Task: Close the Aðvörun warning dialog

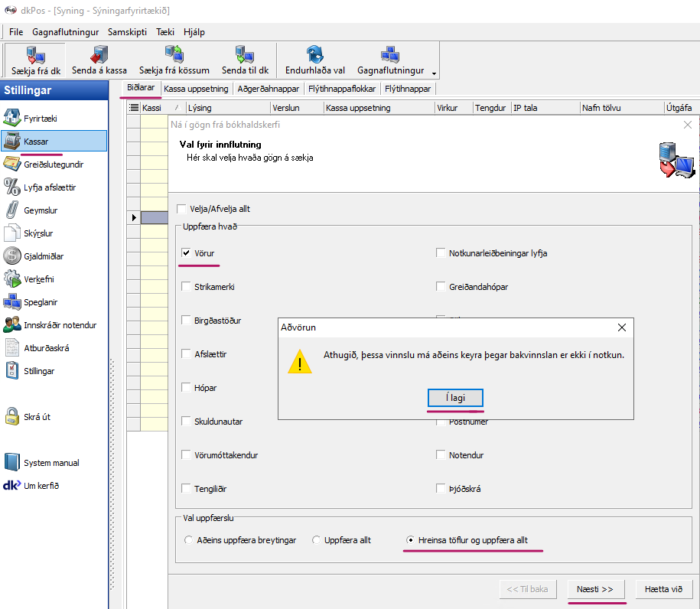Action: point(622,327)
